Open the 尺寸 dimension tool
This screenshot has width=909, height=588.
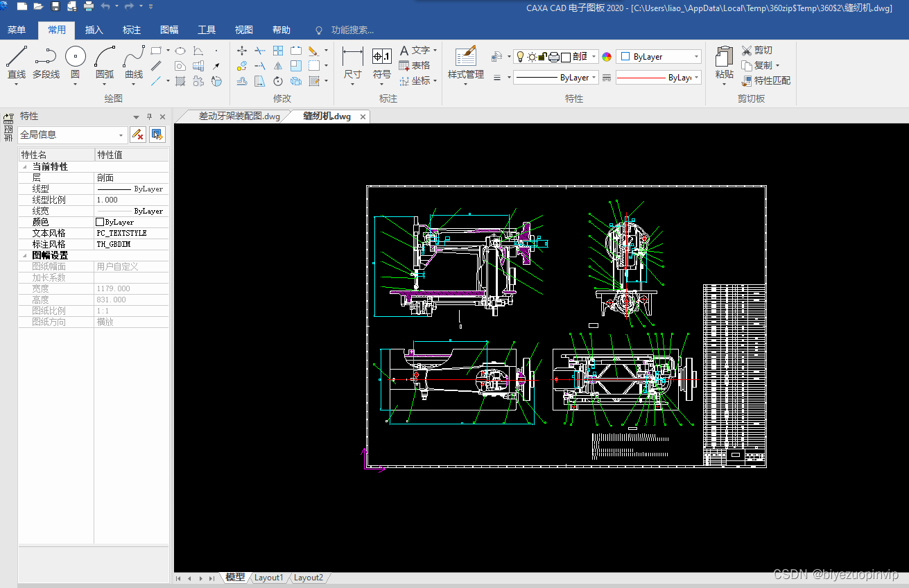coord(353,64)
